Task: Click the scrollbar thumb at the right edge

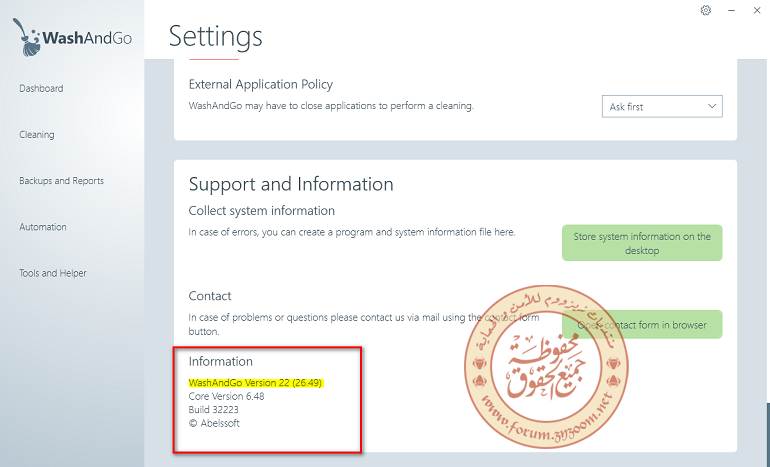Action: tap(768, 434)
